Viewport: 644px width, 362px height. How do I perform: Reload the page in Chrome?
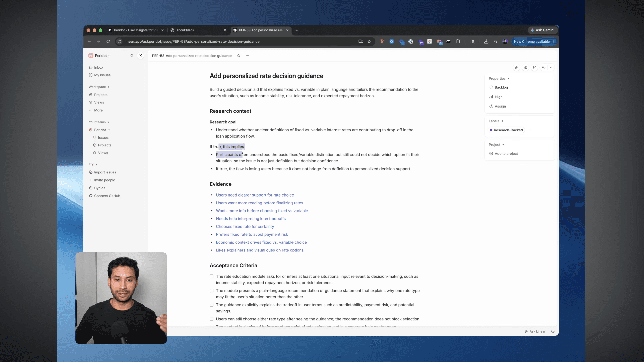point(108,41)
